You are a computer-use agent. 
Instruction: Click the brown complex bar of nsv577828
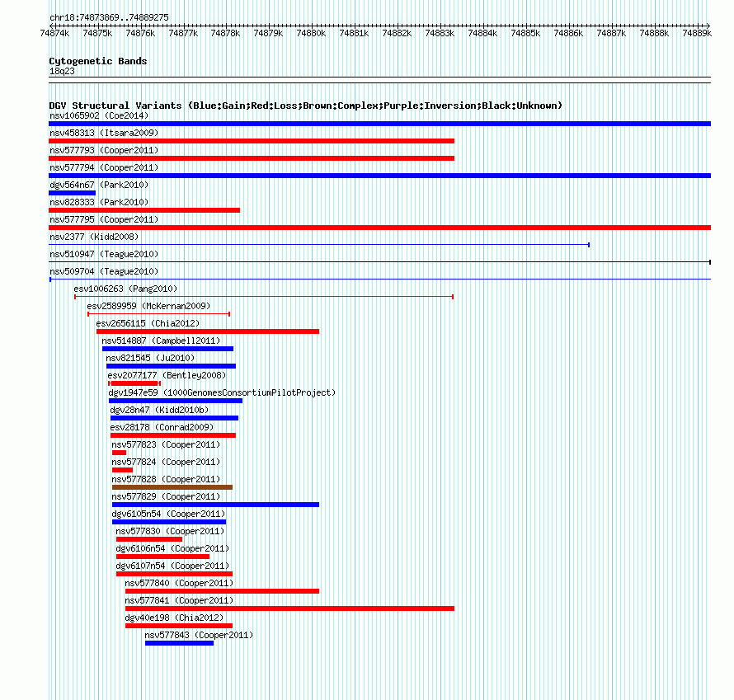[x=172, y=487]
